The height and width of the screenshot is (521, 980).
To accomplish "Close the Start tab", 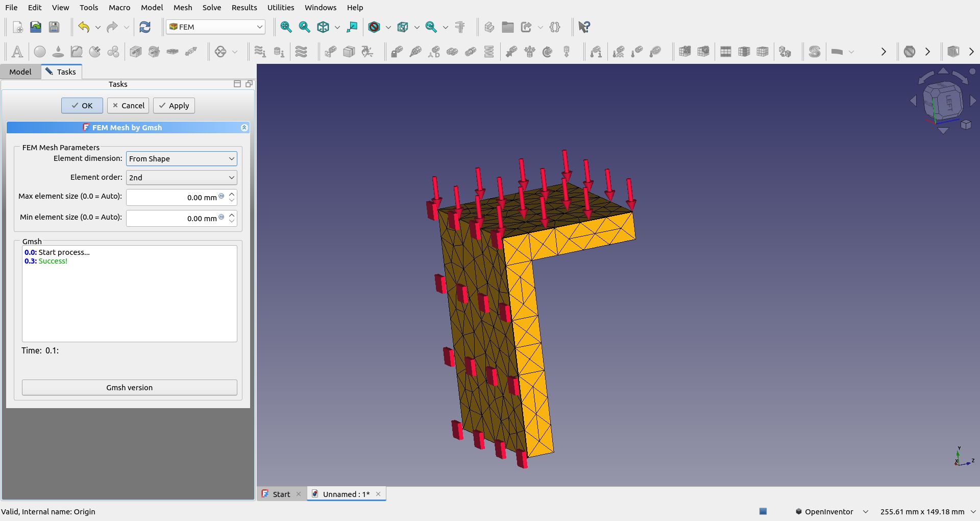I will [299, 494].
